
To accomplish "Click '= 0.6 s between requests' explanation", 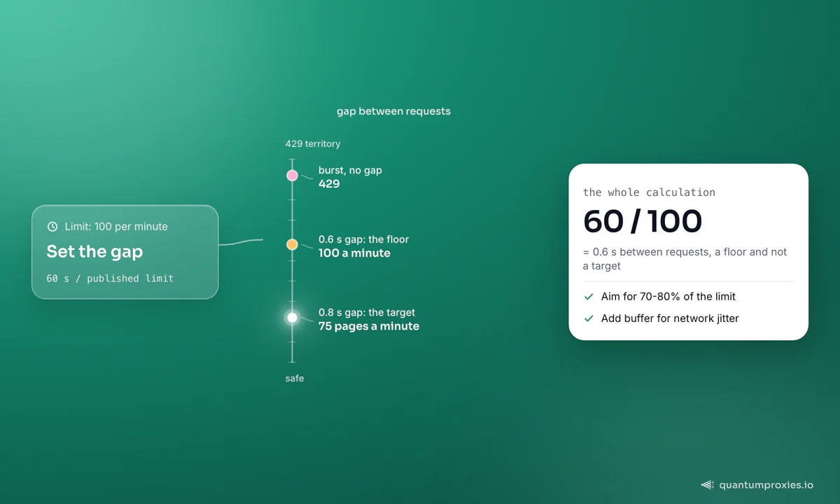I will pyautogui.click(x=685, y=259).
